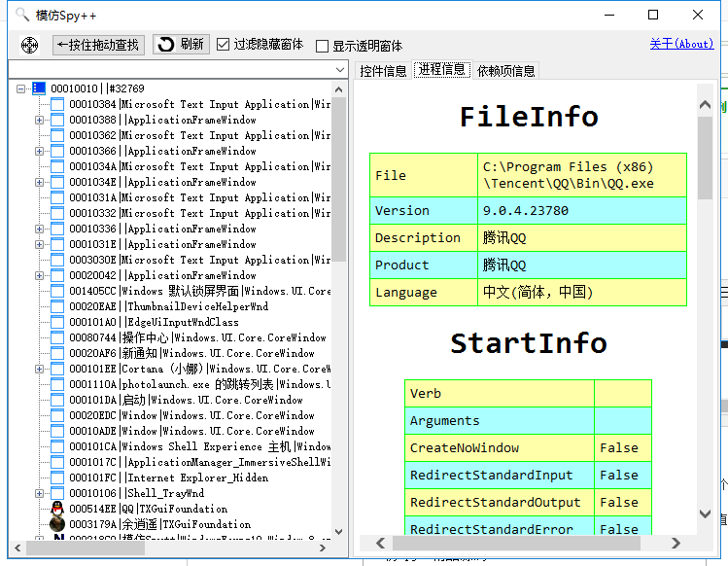Screen dimensions: 728x566
Task: Click the blue desktop icon for 00010010
Action: click(39, 88)
